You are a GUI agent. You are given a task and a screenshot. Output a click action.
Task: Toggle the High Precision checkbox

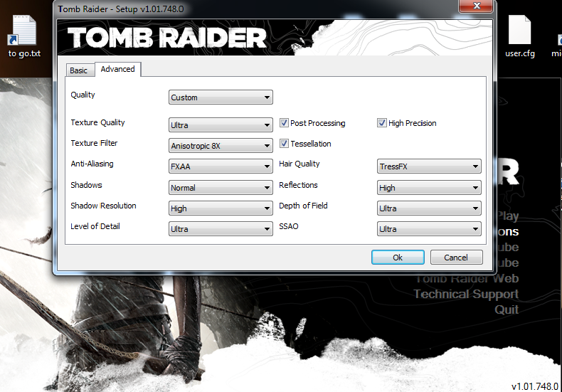(x=382, y=123)
